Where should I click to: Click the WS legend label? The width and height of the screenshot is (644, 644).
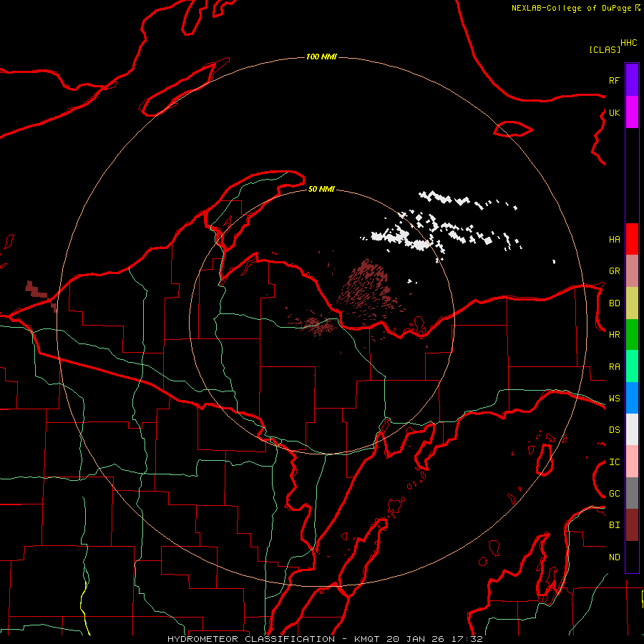tap(614, 399)
